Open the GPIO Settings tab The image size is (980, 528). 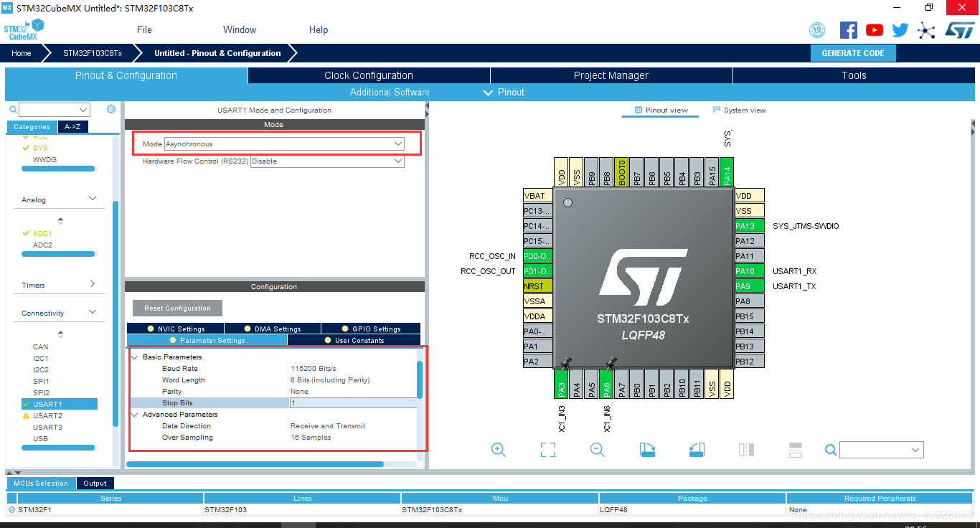372,329
